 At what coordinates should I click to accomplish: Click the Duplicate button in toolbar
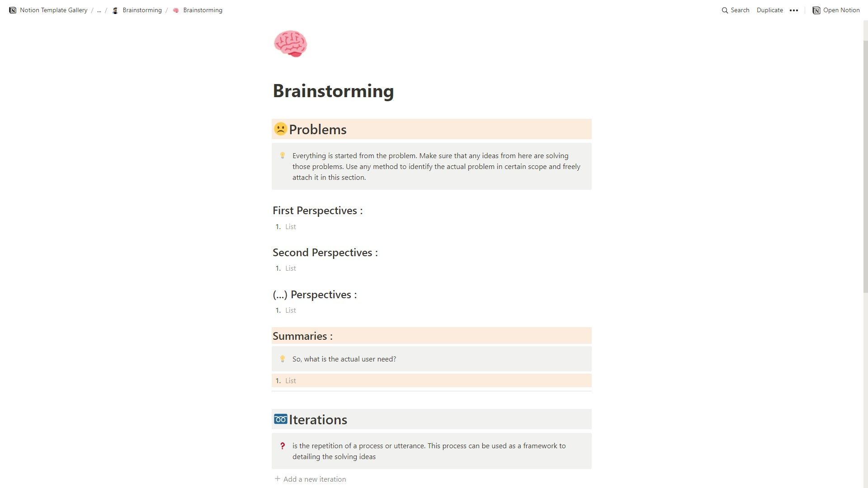(x=769, y=10)
